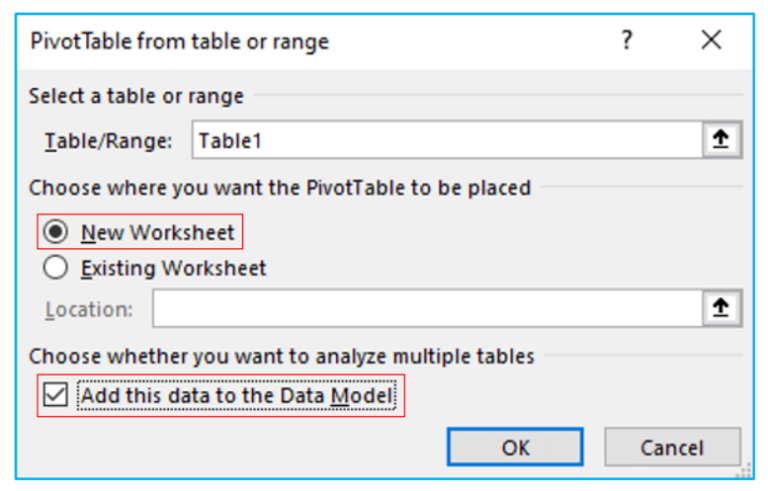This screenshot has width=768, height=491.
Task: Collapse dialog using Table/Range arrow icon
Action: (x=720, y=140)
